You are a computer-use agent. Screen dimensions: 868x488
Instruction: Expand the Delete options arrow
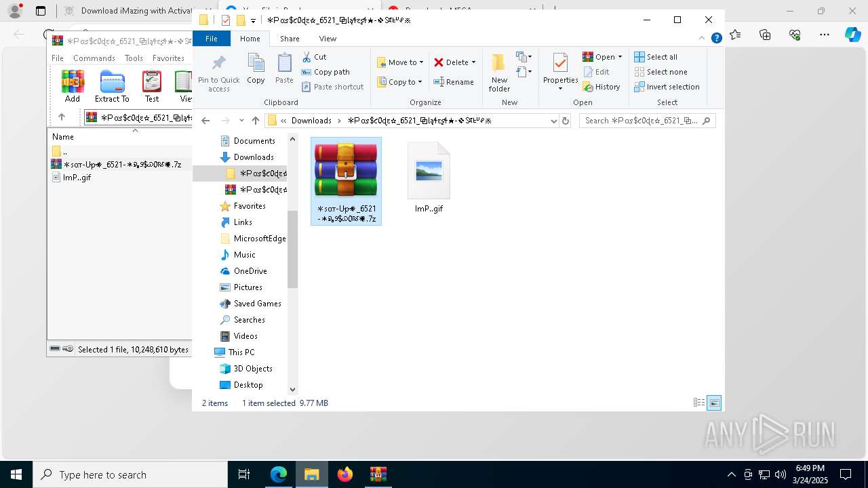[x=473, y=62]
